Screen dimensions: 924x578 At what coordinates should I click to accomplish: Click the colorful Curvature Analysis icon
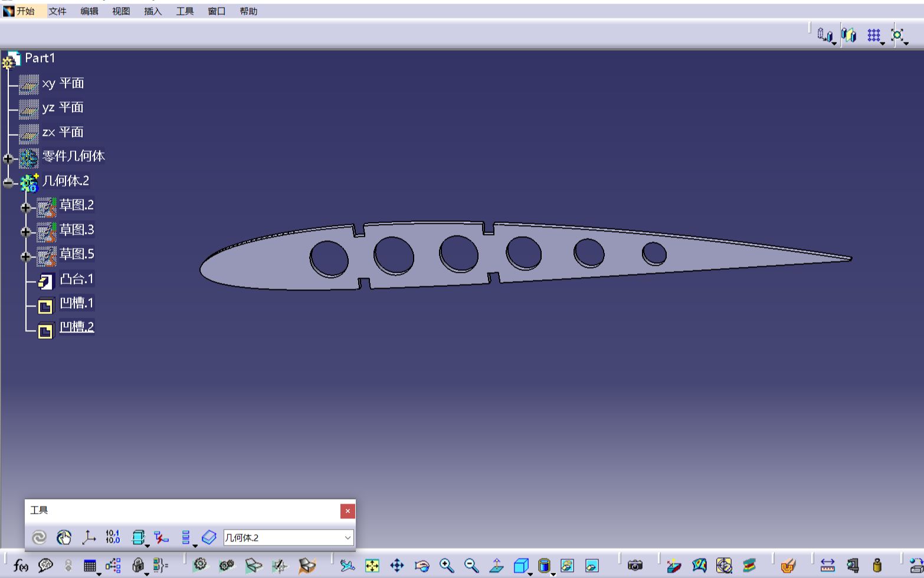[699, 566]
